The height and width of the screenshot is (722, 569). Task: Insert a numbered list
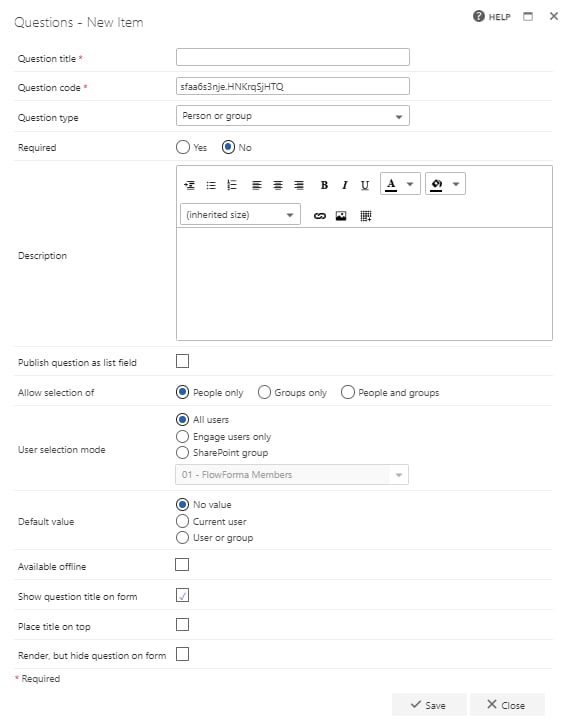[232, 185]
